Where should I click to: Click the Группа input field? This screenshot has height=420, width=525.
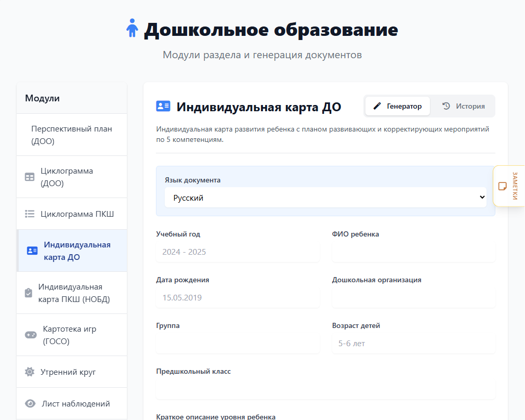point(238,343)
